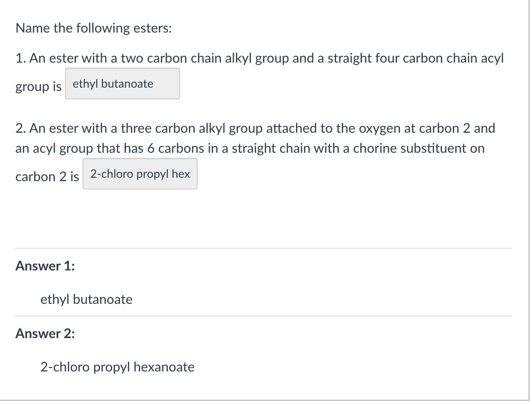Click the "carbon 2 is" label text
The width and height of the screenshot is (532, 404).
[x=47, y=177]
